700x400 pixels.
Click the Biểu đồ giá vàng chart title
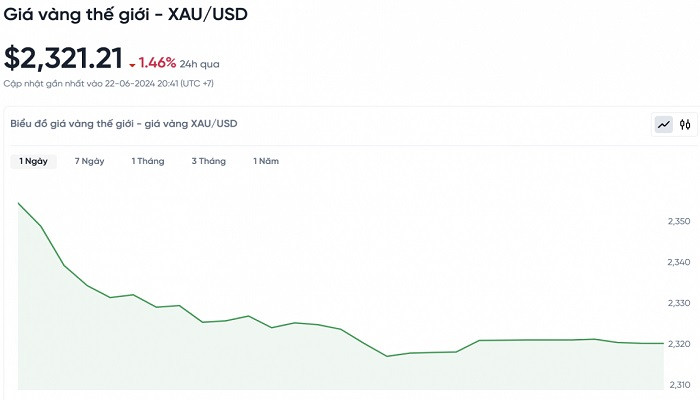[123, 124]
